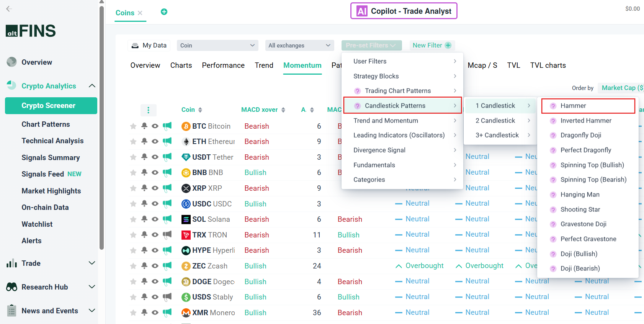The height and width of the screenshot is (324, 644).
Task: Open the Overview sidebar item
Action: (37, 62)
